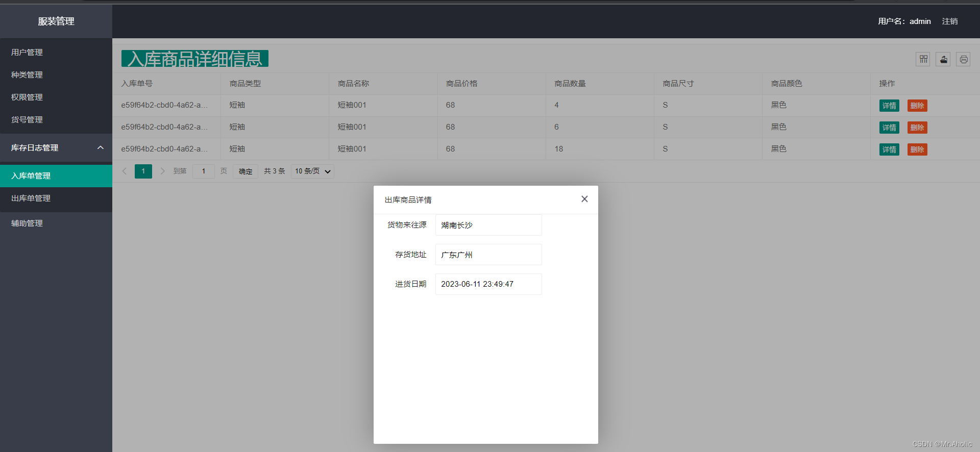Click the 服装管理 logo title

click(56, 21)
